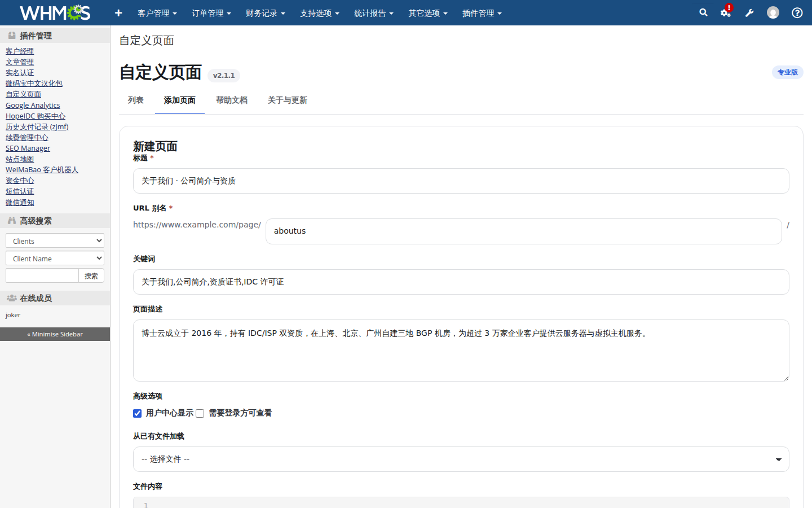Screen dimensions: 812x508
Task: Open the plus quick-add menu
Action: (118, 13)
